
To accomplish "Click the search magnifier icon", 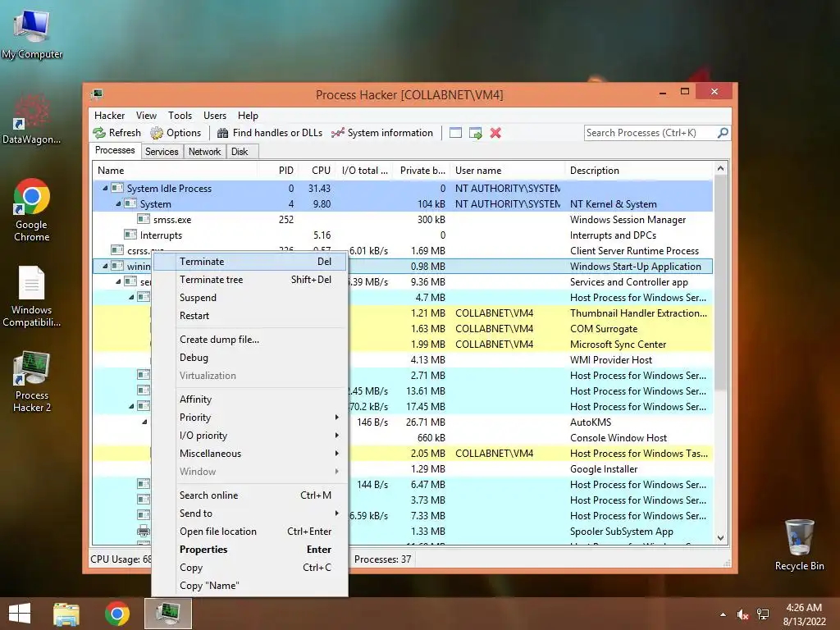I will click(723, 132).
